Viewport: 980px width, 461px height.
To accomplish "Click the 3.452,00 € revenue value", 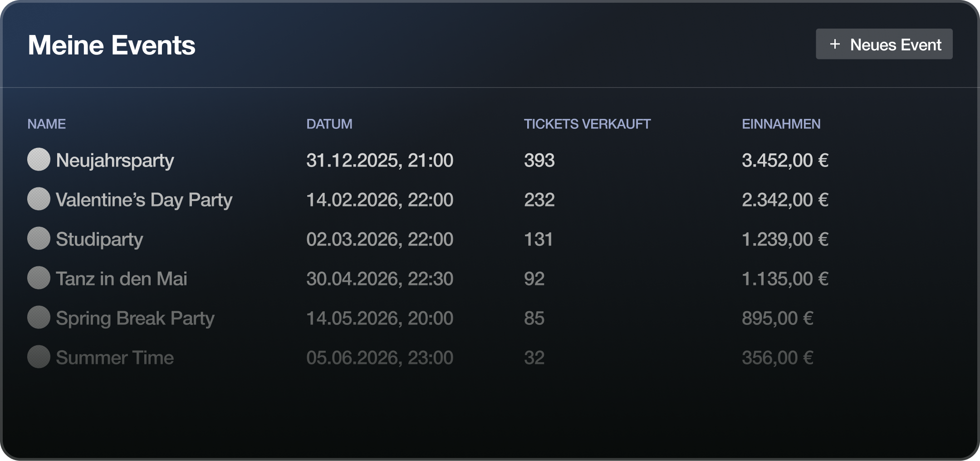I will [785, 160].
